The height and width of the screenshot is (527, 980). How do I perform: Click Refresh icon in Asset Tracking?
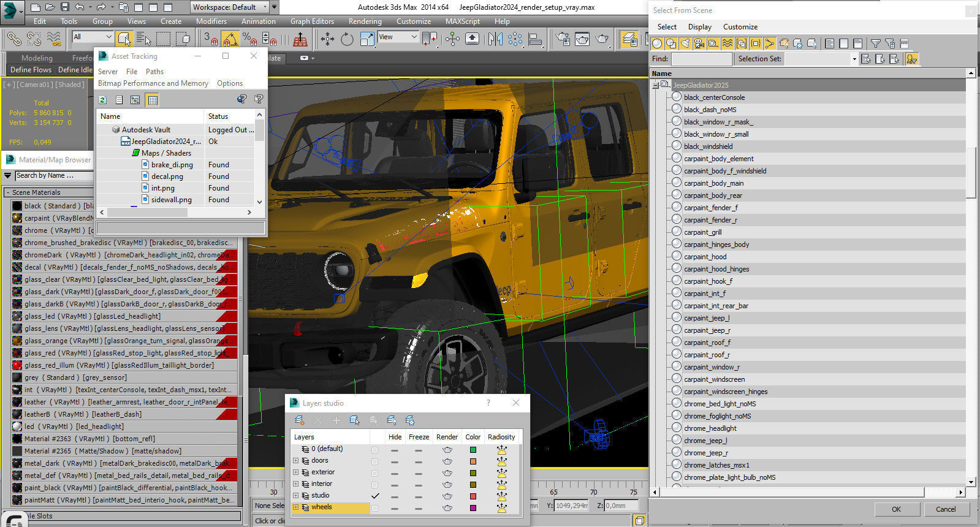coord(102,100)
